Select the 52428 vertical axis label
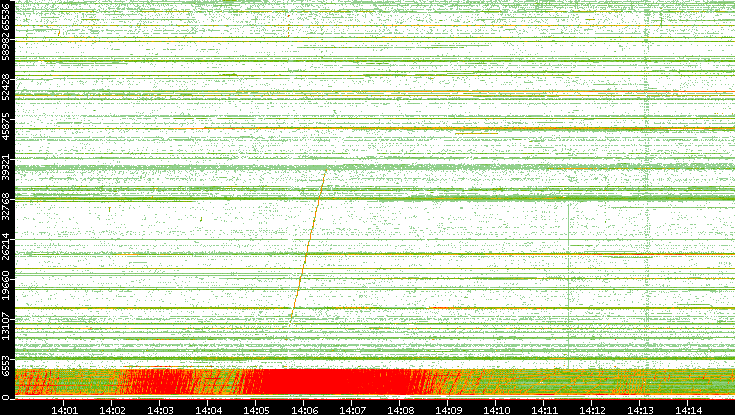 click(x=7, y=87)
